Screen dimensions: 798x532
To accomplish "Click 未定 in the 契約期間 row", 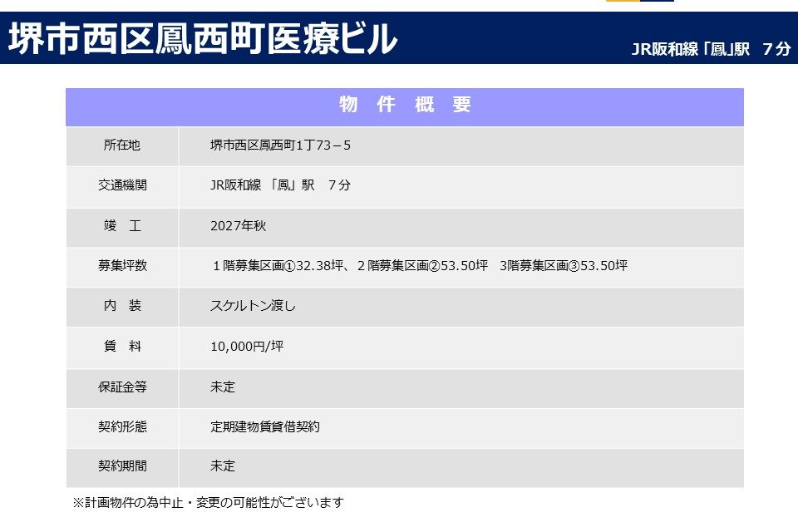I will [223, 466].
